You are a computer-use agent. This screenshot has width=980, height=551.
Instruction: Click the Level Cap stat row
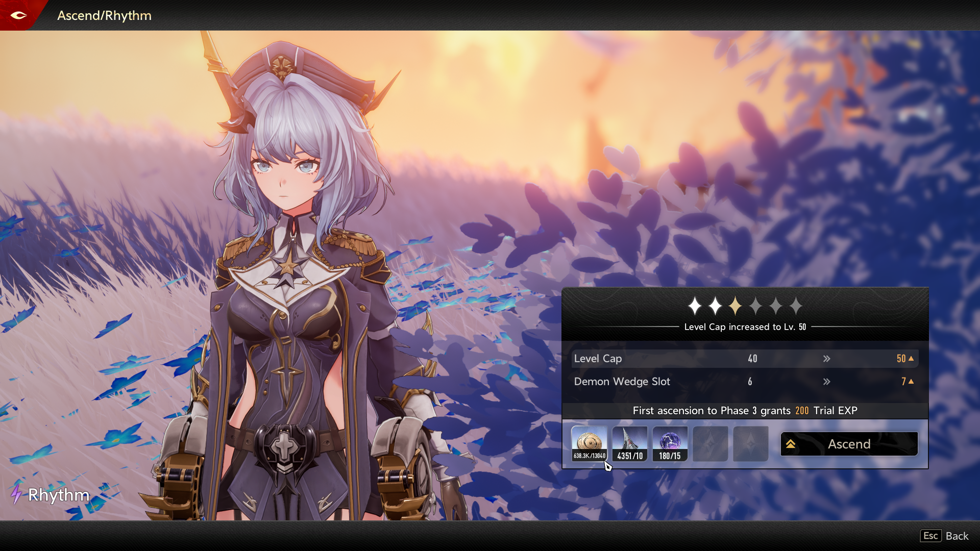point(744,359)
